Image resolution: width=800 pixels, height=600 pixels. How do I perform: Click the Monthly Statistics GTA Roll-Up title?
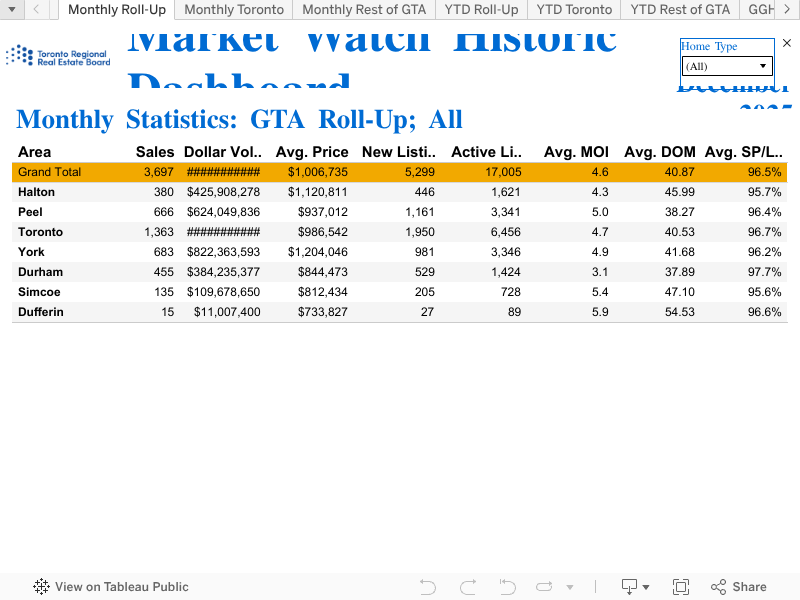point(239,120)
